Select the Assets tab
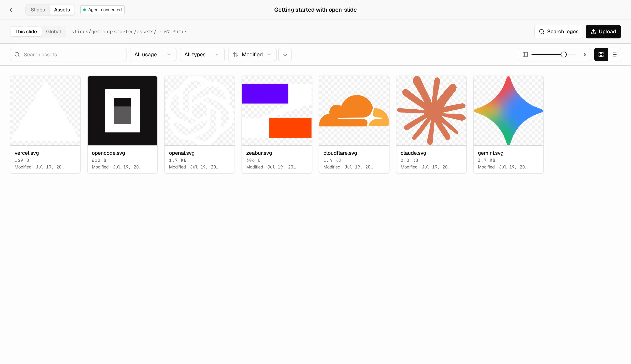This screenshot has width=631, height=364. [62, 10]
